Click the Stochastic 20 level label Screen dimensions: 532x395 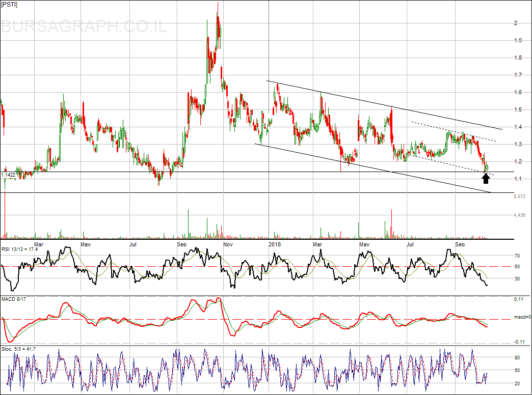[517, 383]
